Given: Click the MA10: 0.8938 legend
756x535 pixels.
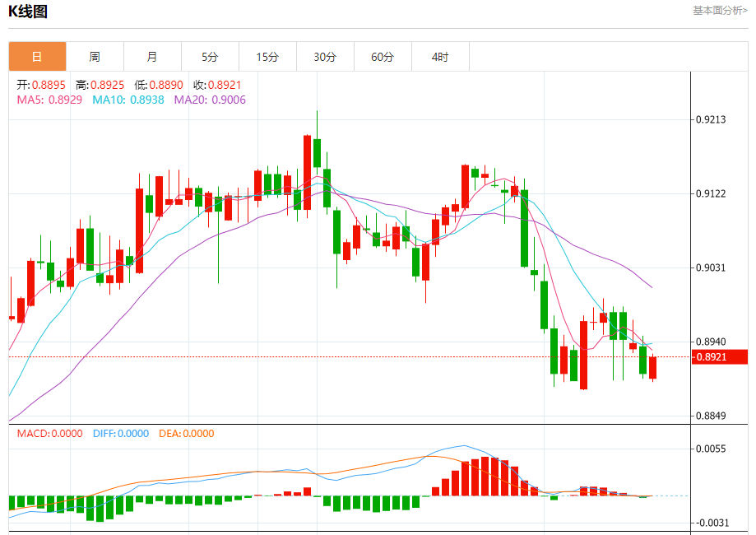Looking at the screenshot, I should [128, 100].
